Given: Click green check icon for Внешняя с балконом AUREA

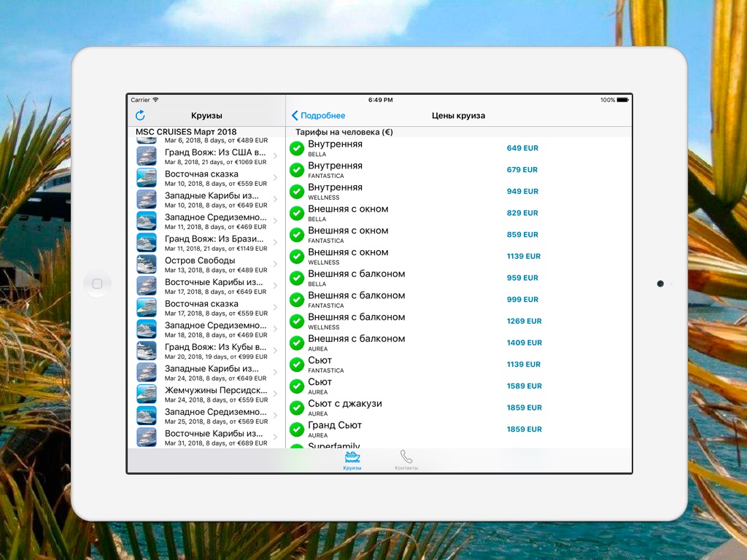Looking at the screenshot, I should click(297, 343).
